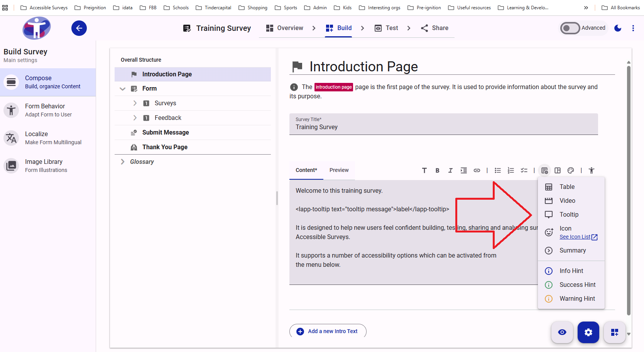Click the bold formatting icon
Viewport: 644px width, 352px height.
(x=437, y=170)
